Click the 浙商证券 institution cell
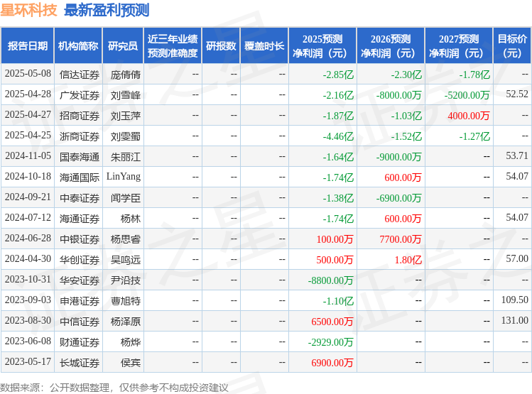Image resolution: width=532 pixels, height=394 pixels. (79, 136)
